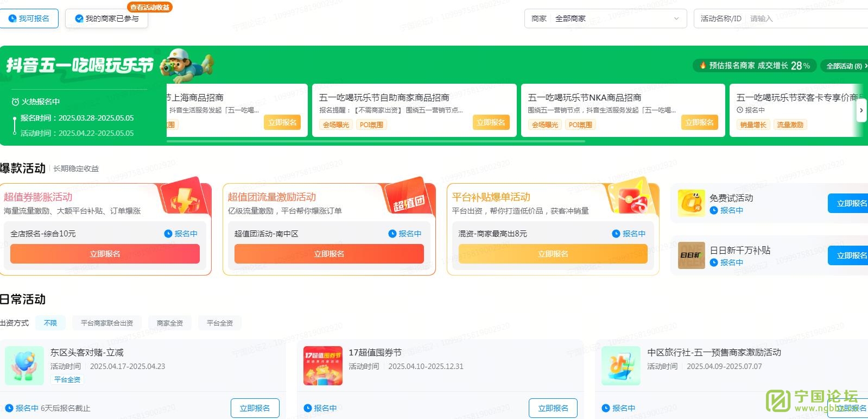Toggle the 我的商家已参与 filter
Viewport: 868px width, 419px height.
[106, 18]
